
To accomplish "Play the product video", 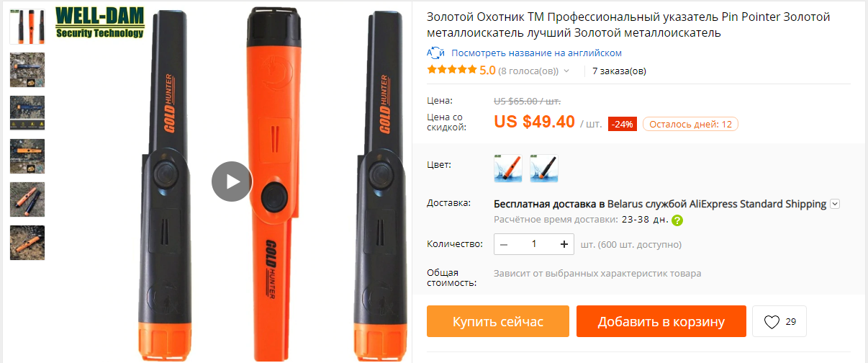I will (232, 181).
